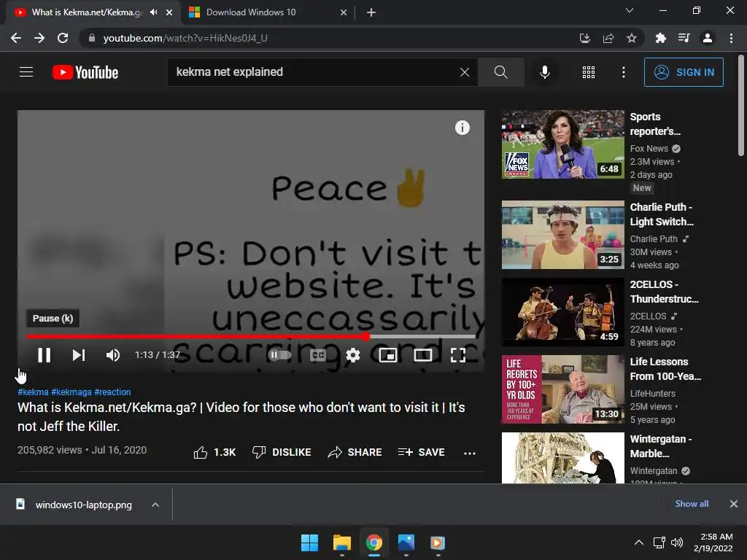
Task: Open Life Lessons From 100-Year-Olds thumbnail
Action: coord(562,389)
